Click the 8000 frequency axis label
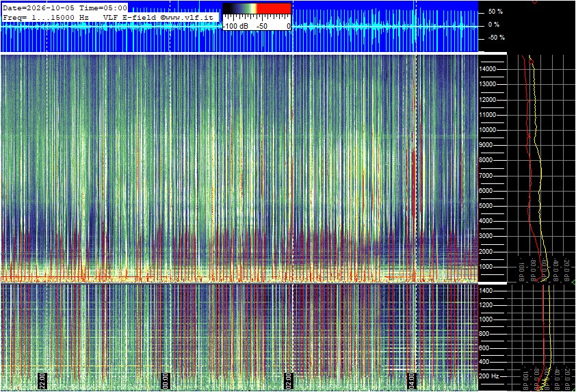The image size is (576, 392). click(x=486, y=160)
